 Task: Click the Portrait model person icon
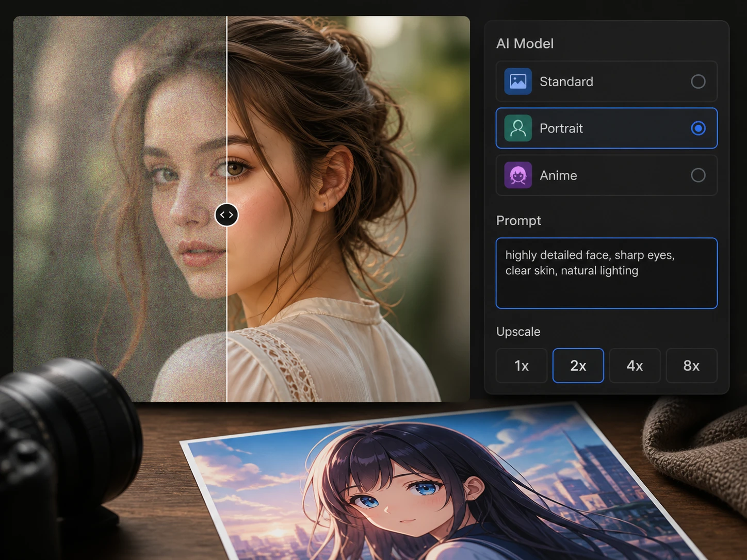tap(518, 128)
